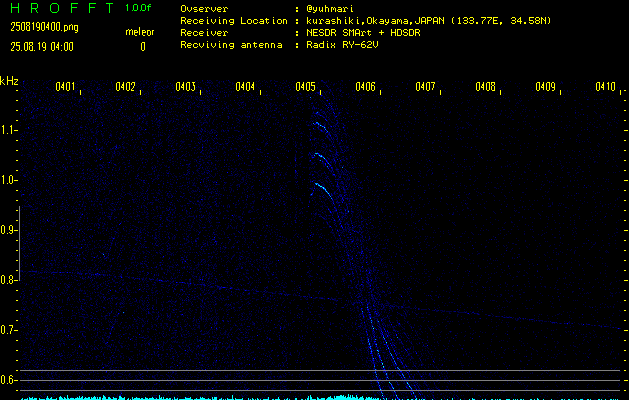Click the kHz axis unit label

coord(9,81)
